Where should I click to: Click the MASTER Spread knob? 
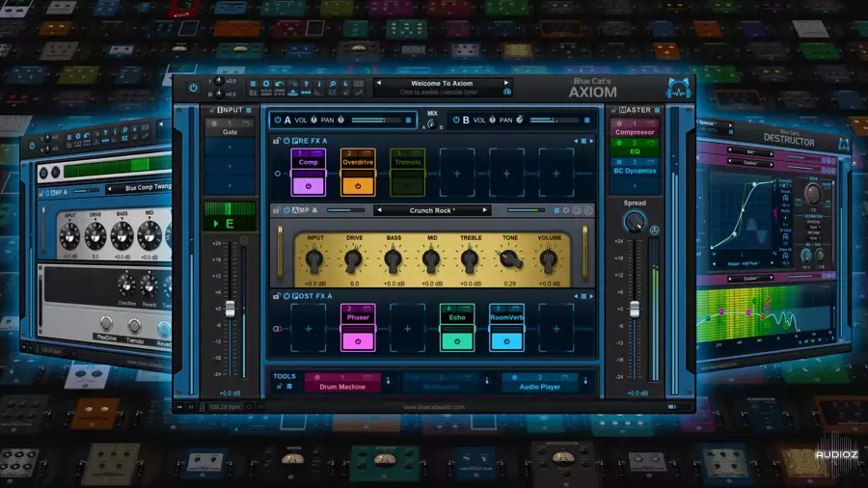coord(635,222)
